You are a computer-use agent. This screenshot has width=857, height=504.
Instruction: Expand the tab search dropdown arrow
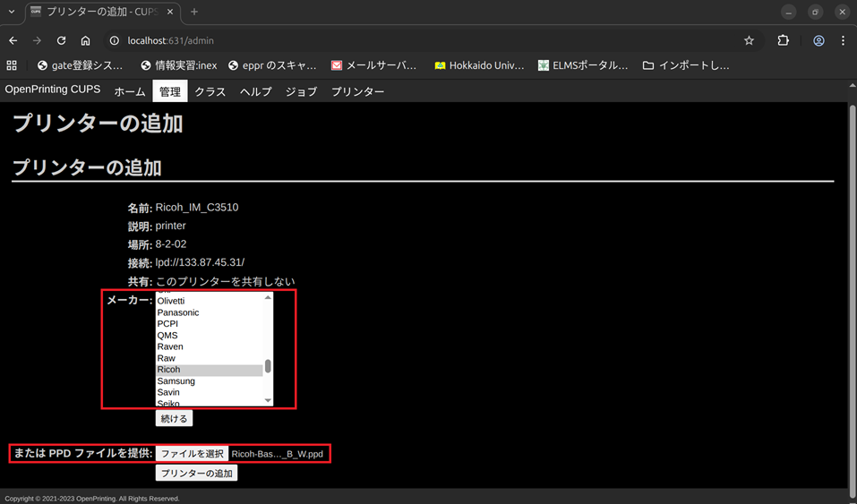12,12
